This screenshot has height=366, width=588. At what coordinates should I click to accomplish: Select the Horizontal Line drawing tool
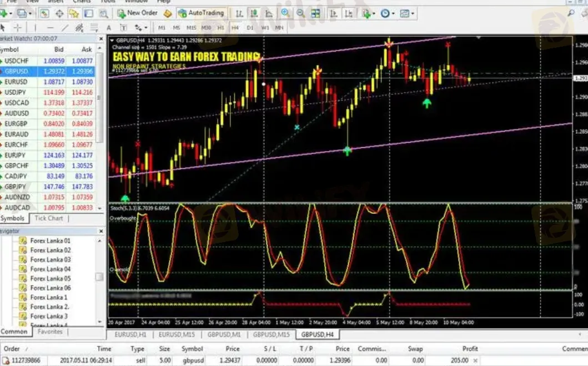[x=51, y=28]
